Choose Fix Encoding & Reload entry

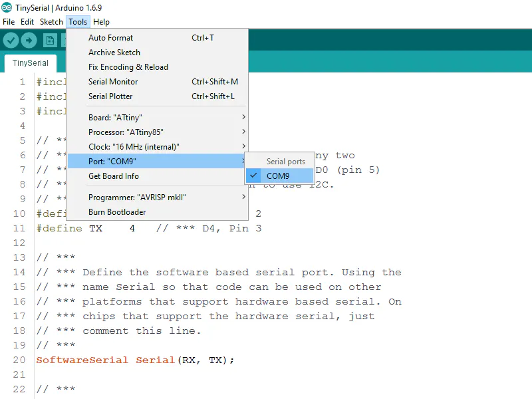158,67
